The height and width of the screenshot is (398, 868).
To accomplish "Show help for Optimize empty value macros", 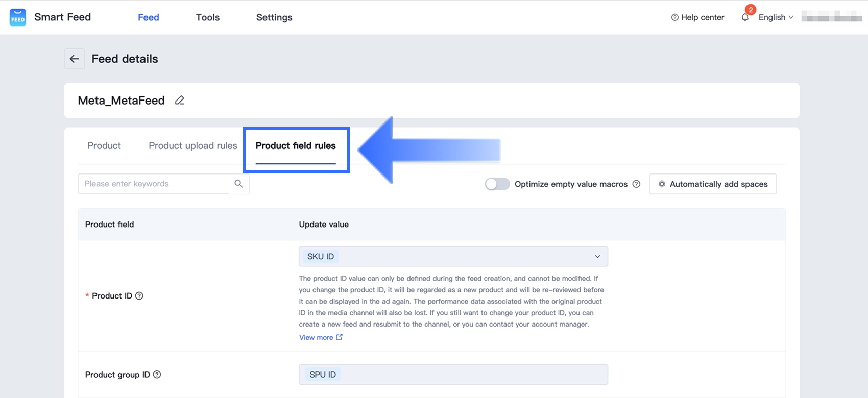I will click(636, 184).
